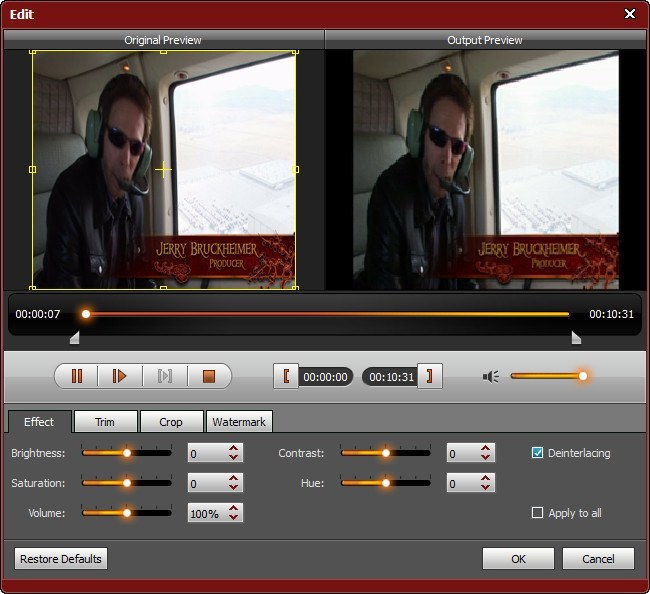Viewport: 650px width, 594px height.
Task: Increase Volume percentage with up arrow
Action: click(x=233, y=508)
